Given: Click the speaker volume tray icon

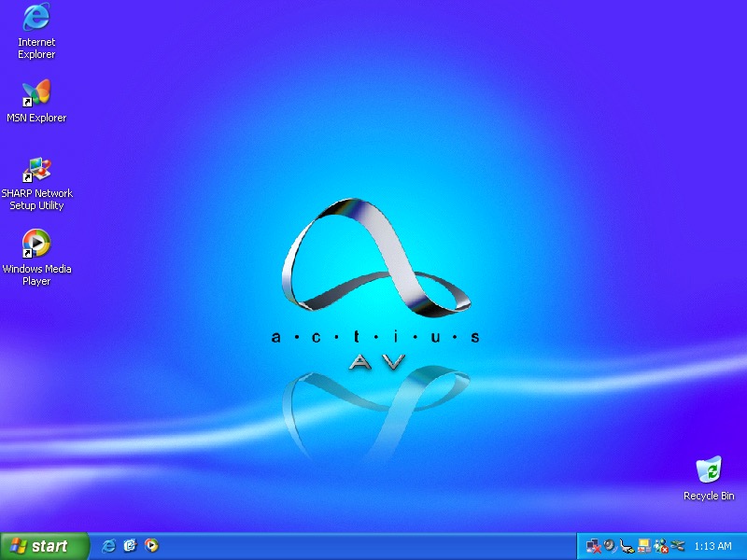Looking at the screenshot, I should [x=610, y=546].
